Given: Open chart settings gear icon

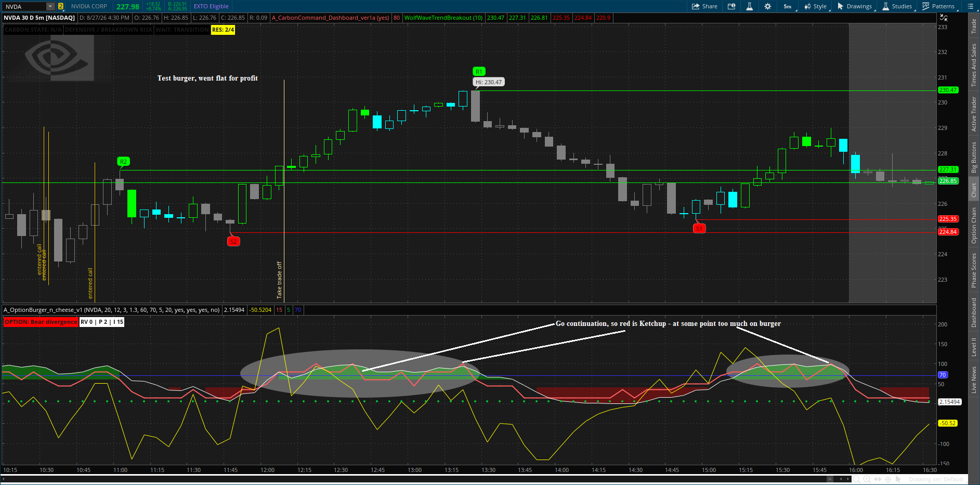Looking at the screenshot, I should click(x=767, y=6).
